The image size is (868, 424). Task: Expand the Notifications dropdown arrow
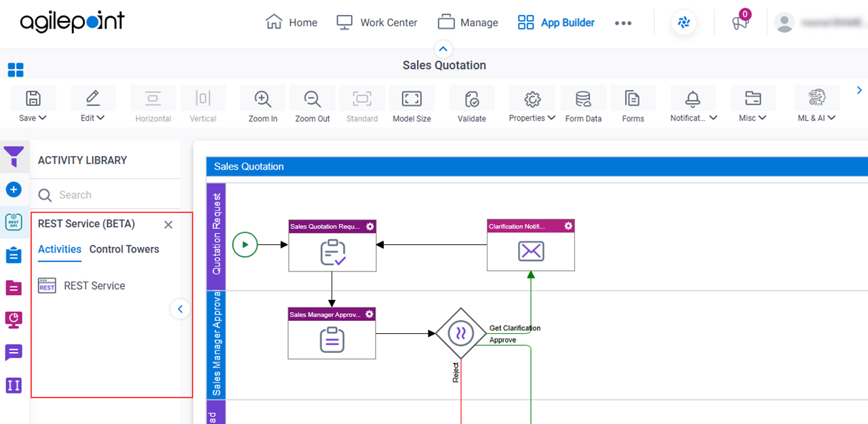[x=713, y=118]
